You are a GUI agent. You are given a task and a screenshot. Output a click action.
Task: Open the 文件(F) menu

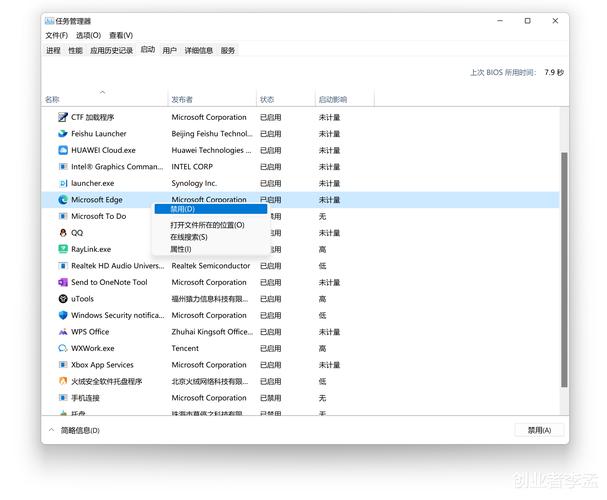coord(56,35)
